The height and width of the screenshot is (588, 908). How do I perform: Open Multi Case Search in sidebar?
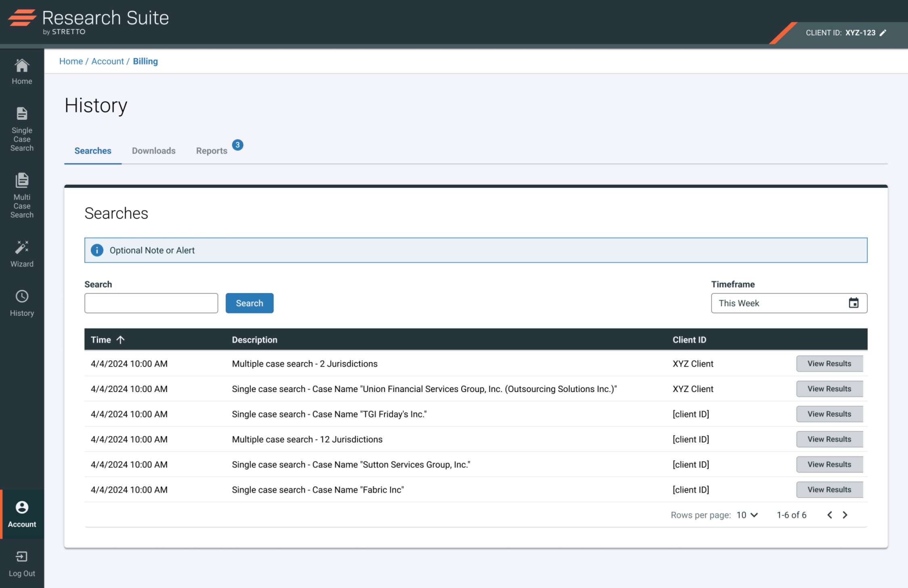click(x=22, y=181)
